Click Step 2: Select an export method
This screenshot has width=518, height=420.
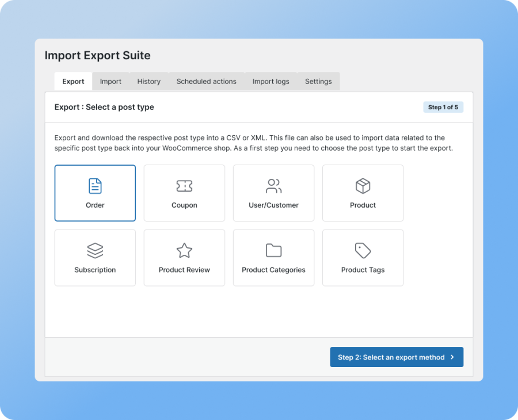pyautogui.click(x=397, y=357)
